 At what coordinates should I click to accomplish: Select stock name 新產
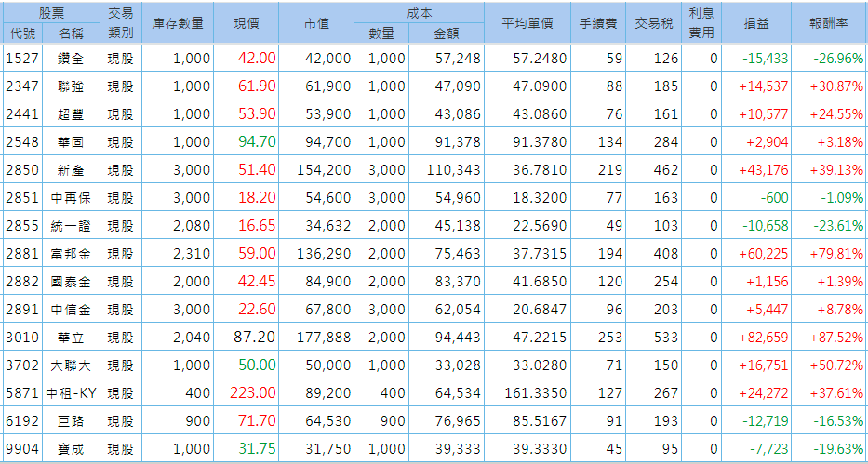click(x=71, y=170)
